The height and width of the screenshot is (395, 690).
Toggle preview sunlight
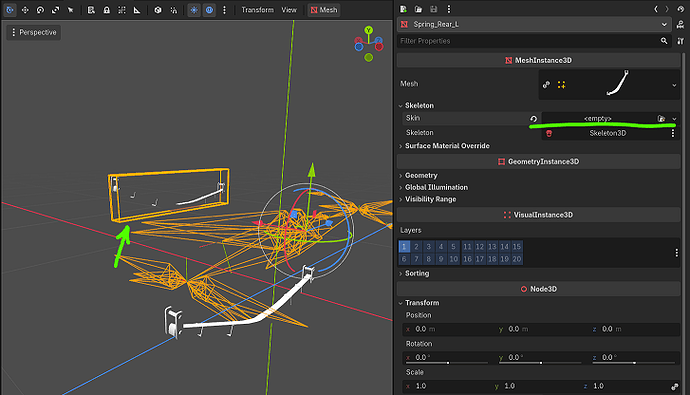[x=194, y=10]
